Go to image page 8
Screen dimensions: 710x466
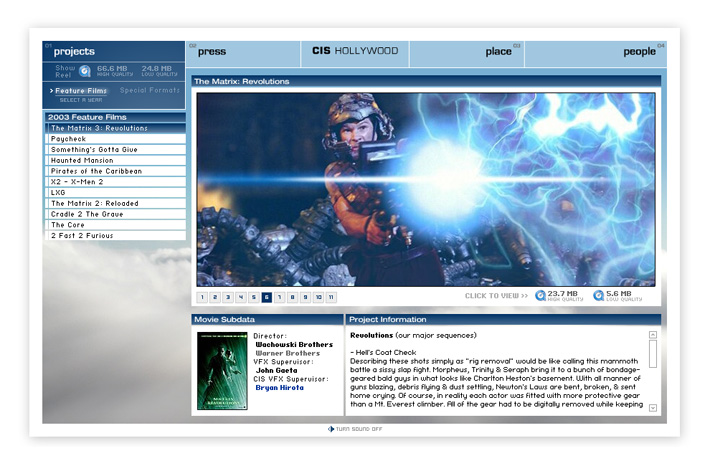tap(293, 297)
